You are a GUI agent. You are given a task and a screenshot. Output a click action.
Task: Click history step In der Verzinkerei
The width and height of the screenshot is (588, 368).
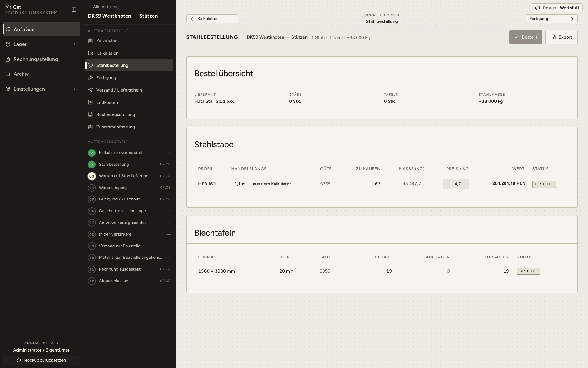[x=129, y=234]
